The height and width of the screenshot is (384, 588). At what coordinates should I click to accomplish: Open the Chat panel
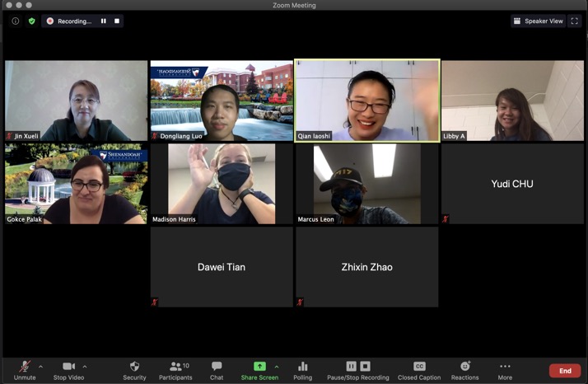(x=217, y=371)
